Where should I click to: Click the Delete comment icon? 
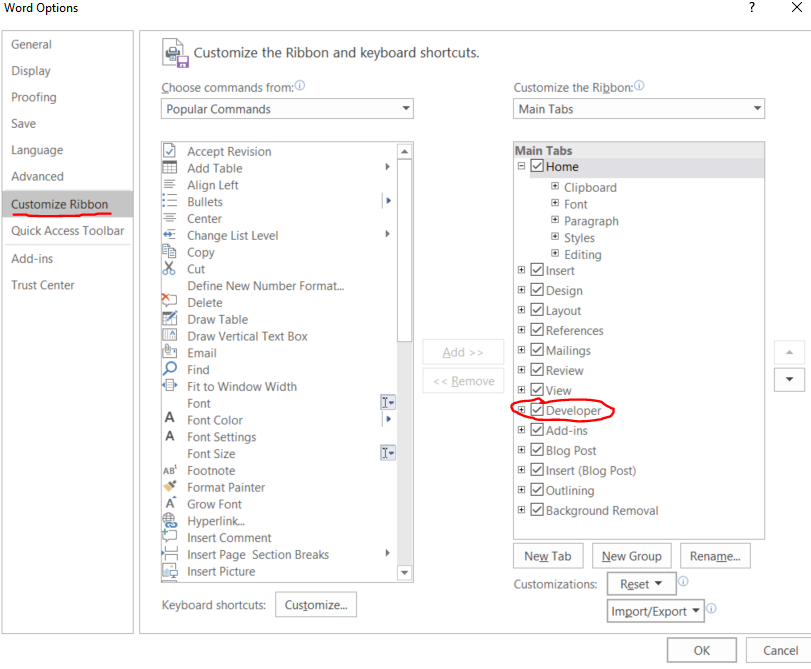point(169,301)
